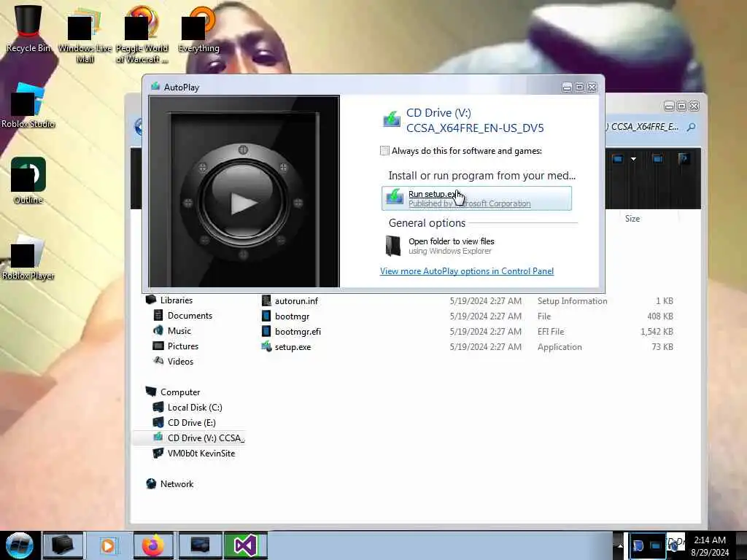Click the '73 KB' size cell
Screen dimensions: 747x560
(662, 346)
